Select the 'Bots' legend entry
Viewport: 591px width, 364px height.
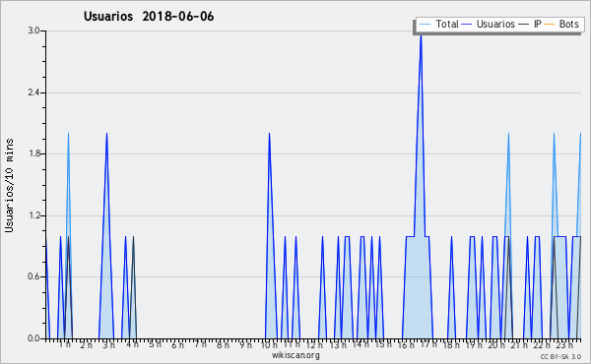(568, 24)
